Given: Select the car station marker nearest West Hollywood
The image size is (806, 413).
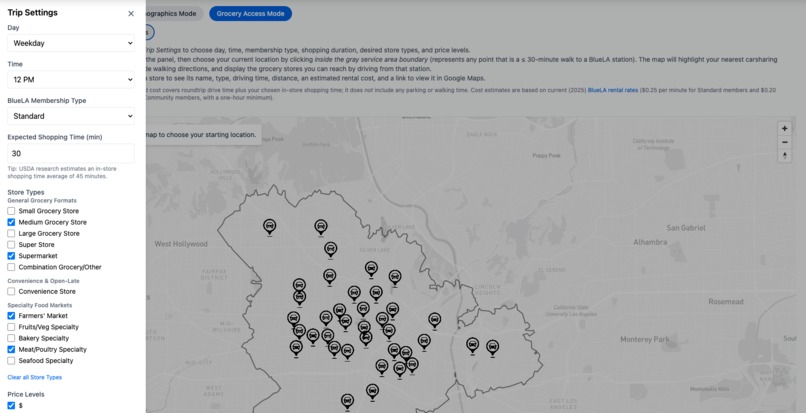Looking at the screenshot, I should coord(269,226).
